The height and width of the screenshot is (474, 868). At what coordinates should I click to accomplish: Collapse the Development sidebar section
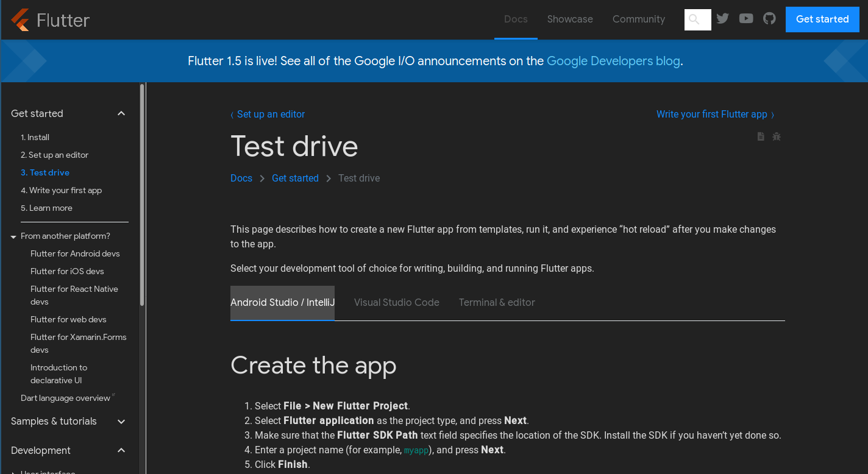(x=121, y=450)
